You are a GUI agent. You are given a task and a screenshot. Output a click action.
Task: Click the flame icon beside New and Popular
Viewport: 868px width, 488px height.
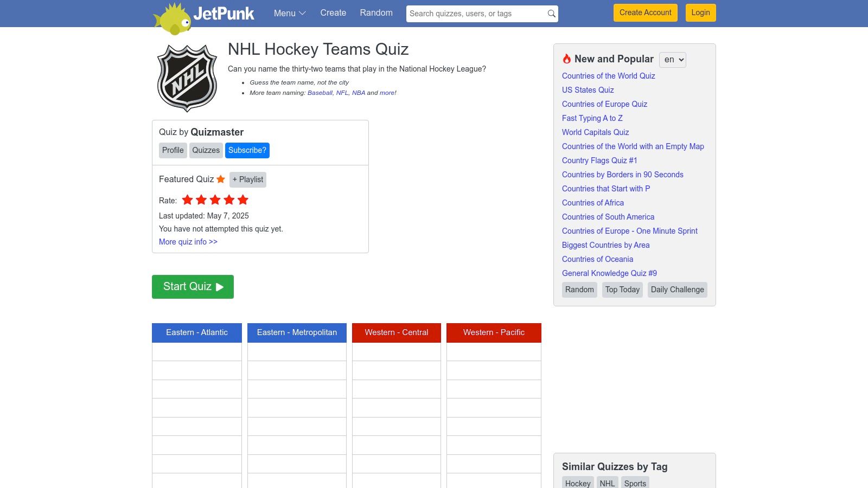point(567,59)
